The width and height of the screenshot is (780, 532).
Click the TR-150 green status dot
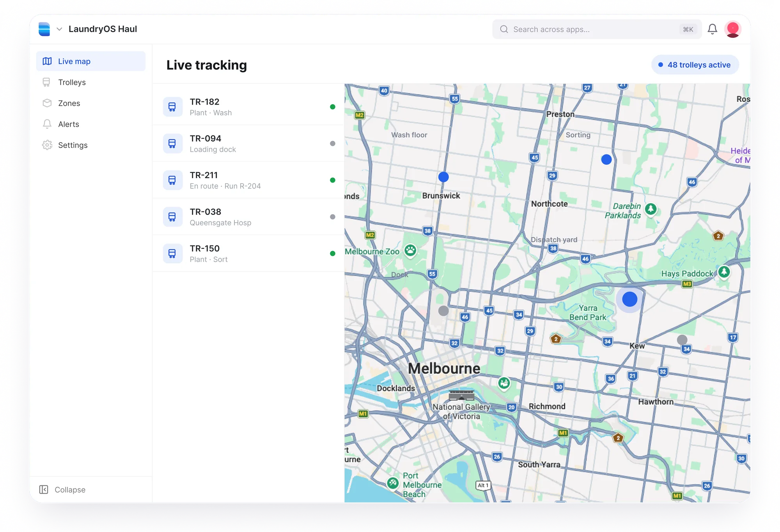[x=333, y=254]
